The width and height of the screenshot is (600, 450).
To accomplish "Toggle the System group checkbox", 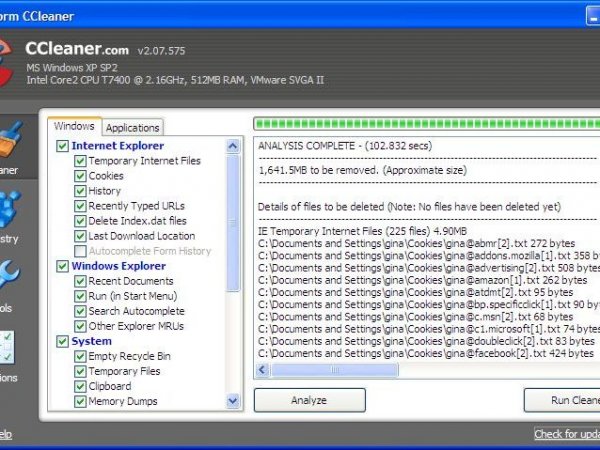I will tap(62, 341).
